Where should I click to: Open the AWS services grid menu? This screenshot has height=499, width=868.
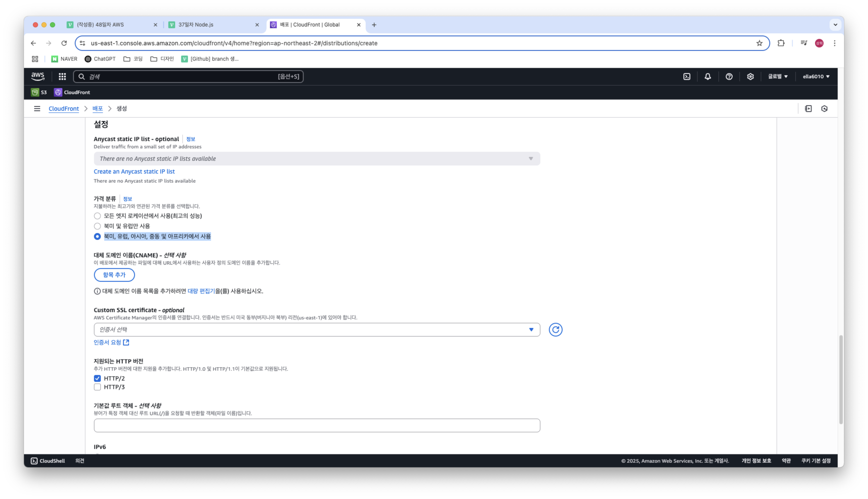[x=62, y=76]
